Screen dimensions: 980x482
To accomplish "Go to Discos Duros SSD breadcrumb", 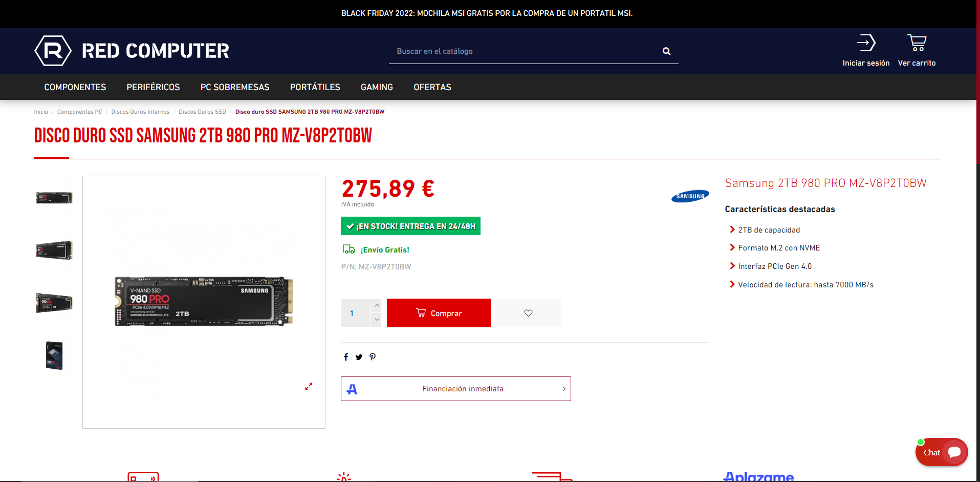I will point(202,112).
